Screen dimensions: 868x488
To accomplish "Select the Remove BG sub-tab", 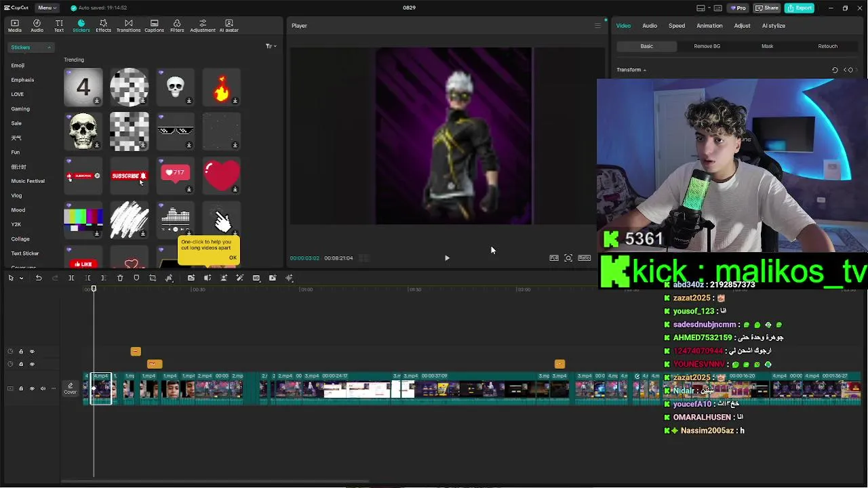I will [x=707, y=46].
